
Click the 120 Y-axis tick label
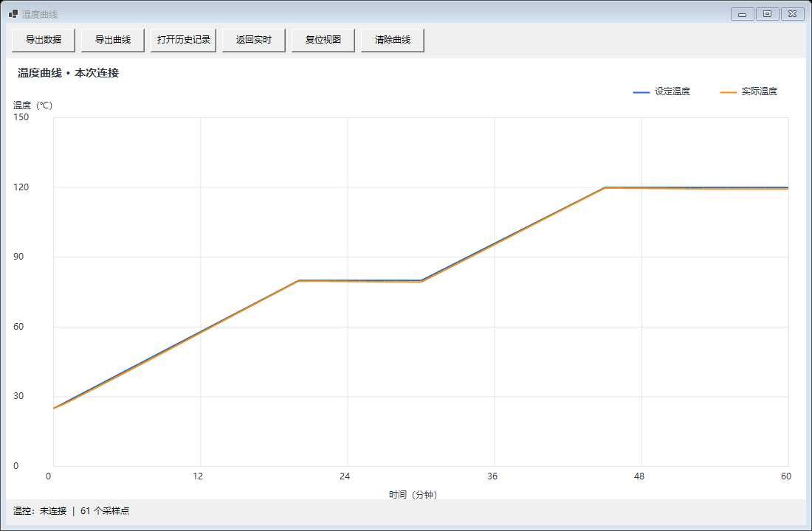pyautogui.click(x=21, y=187)
